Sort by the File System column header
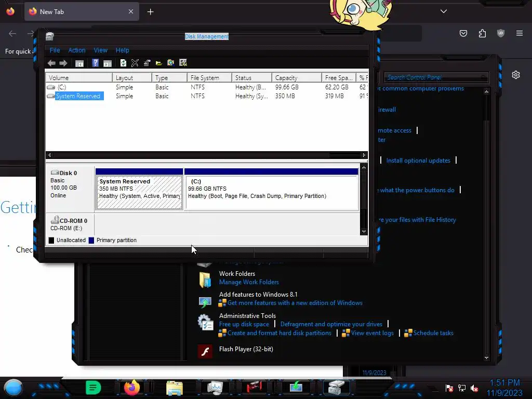The image size is (532, 399). click(x=209, y=78)
